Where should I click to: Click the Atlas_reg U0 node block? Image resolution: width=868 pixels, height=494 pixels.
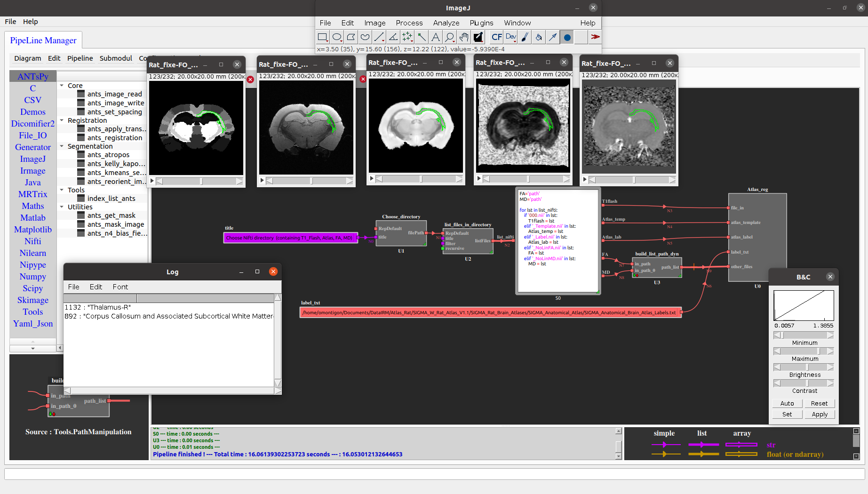[x=757, y=238]
